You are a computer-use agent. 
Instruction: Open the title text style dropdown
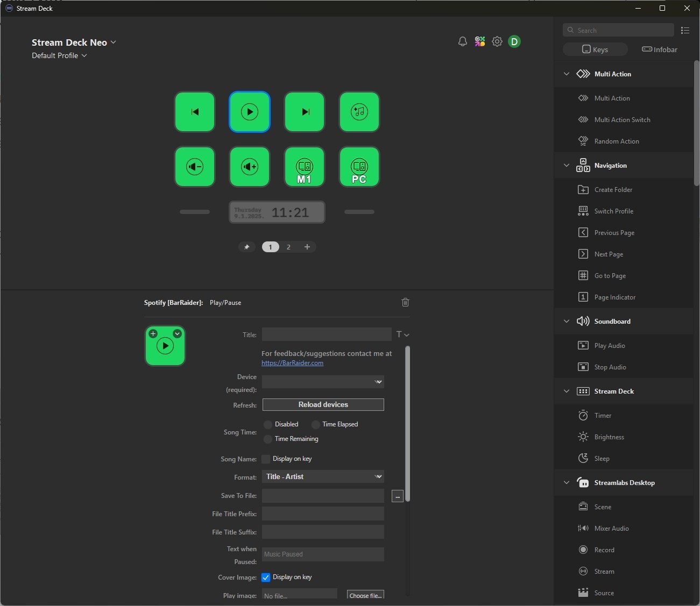pyautogui.click(x=403, y=334)
